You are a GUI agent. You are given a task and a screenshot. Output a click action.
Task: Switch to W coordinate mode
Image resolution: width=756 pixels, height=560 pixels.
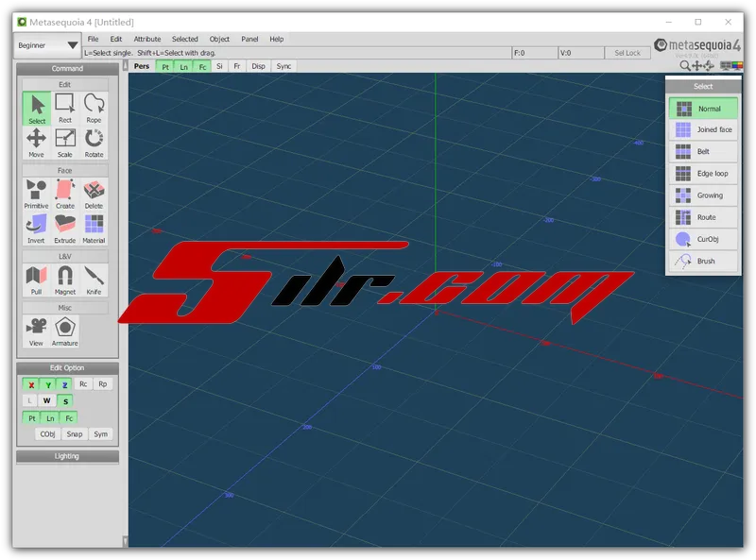(x=46, y=400)
